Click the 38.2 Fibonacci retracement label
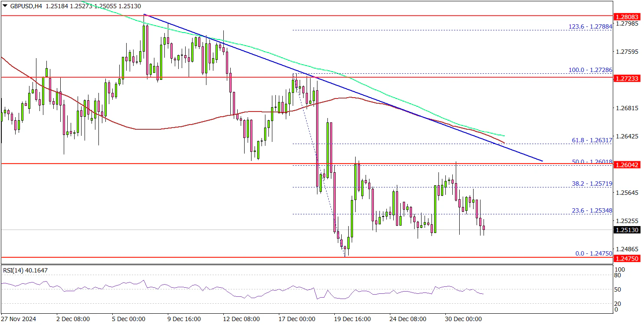644x325 pixels. coord(592,184)
